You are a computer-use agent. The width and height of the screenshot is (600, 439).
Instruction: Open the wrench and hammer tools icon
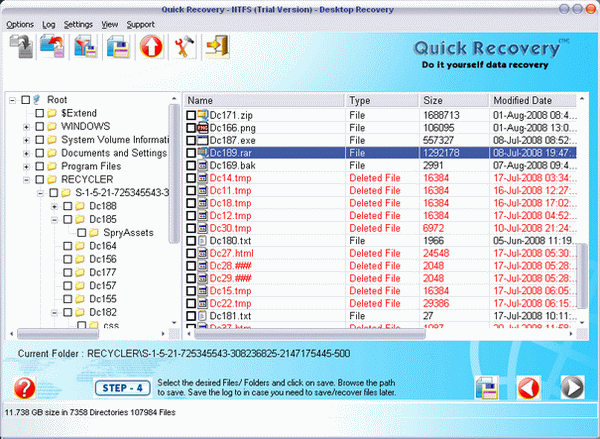(183, 47)
